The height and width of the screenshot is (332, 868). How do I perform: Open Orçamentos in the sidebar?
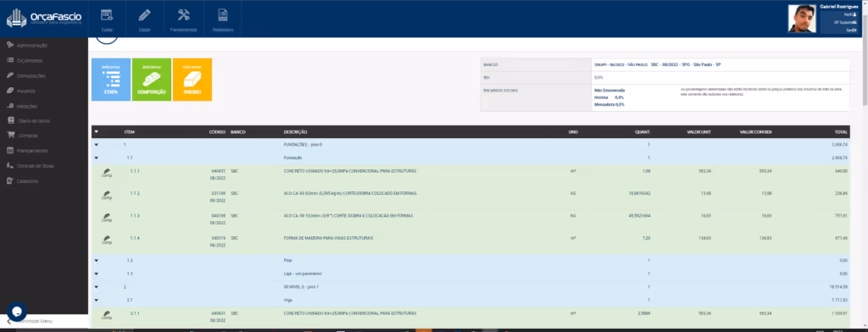[30, 60]
